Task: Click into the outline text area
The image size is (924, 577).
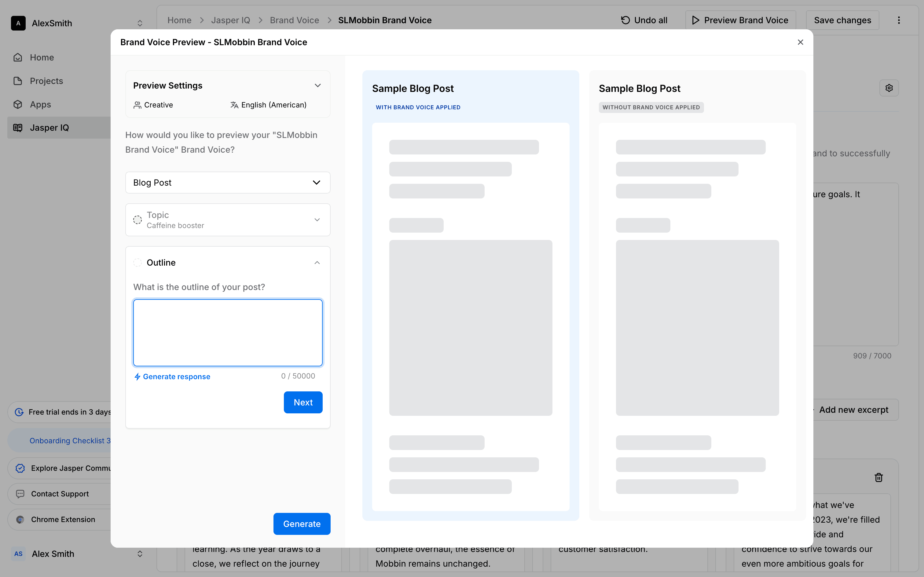Action: tap(228, 332)
